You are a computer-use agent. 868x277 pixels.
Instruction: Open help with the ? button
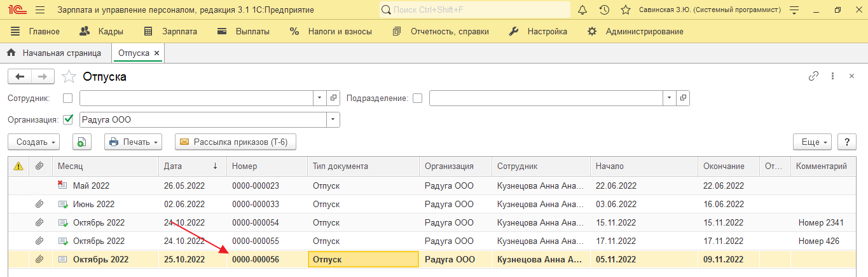[846, 142]
